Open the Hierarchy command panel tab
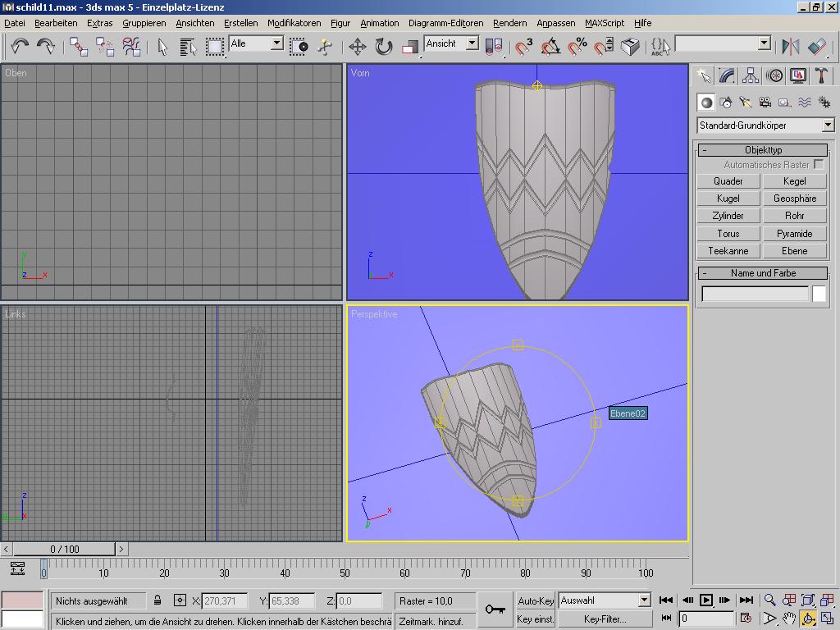Viewport: 840px width, 630px height. (x=751, y=75)
